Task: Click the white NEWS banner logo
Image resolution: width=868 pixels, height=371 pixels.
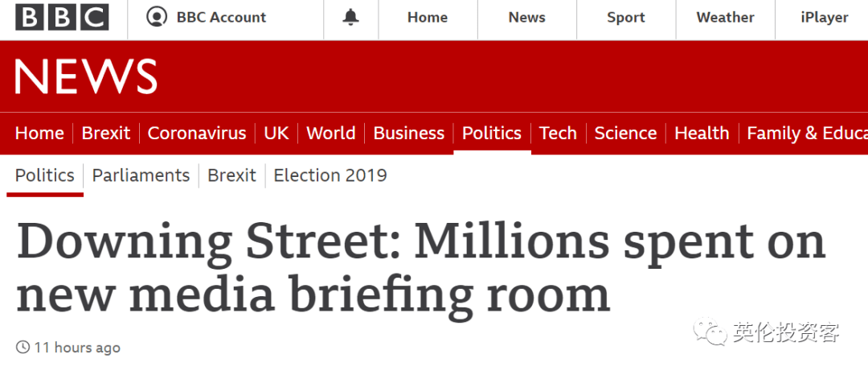Action: pyautogui.click(x=86, y=76)
